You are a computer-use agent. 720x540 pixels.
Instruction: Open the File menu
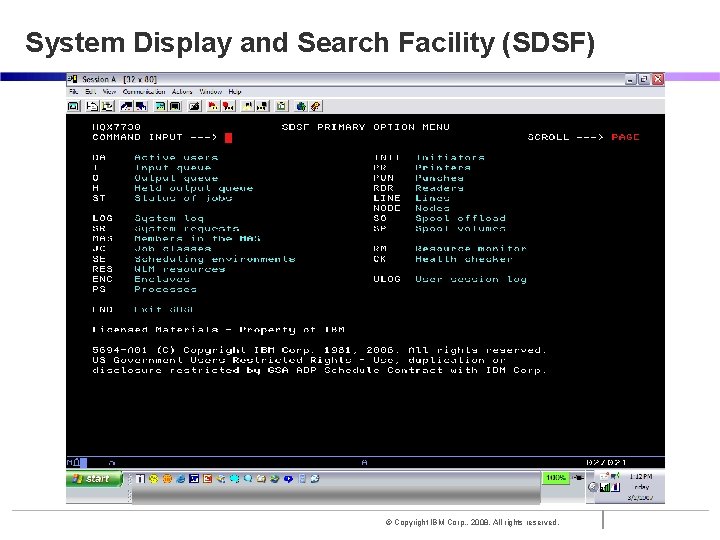73,91
